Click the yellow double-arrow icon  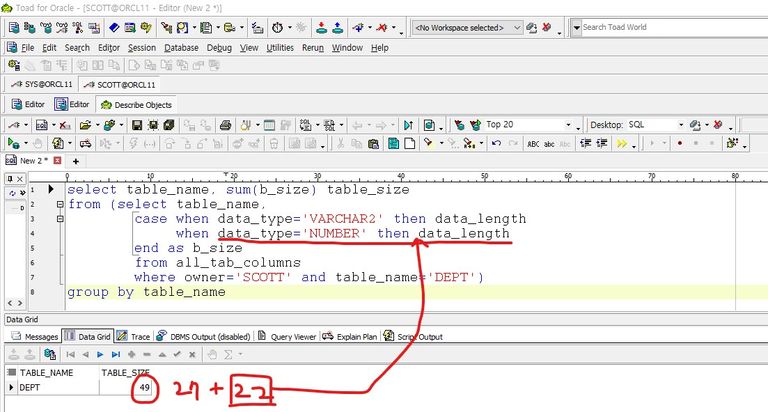pyautogui.click(x=622, y=144)
